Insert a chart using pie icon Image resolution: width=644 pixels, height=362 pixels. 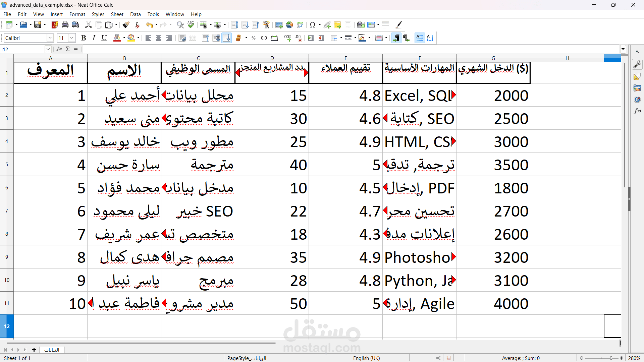[289, 25]
